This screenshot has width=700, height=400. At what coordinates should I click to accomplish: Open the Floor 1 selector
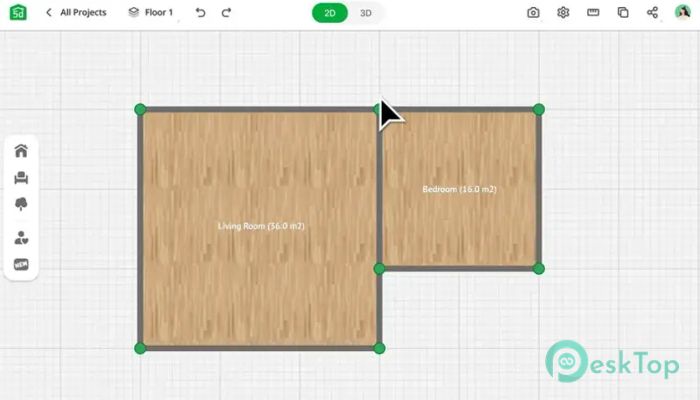(150, 12)
